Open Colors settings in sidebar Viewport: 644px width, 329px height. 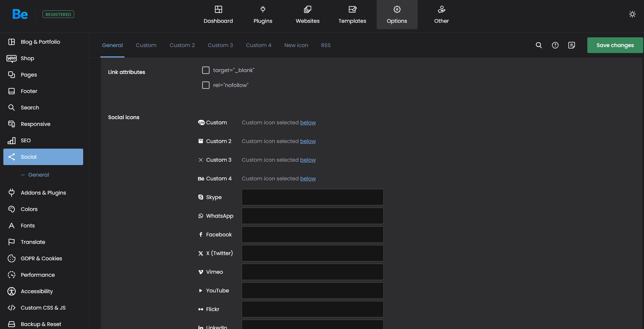43,209
